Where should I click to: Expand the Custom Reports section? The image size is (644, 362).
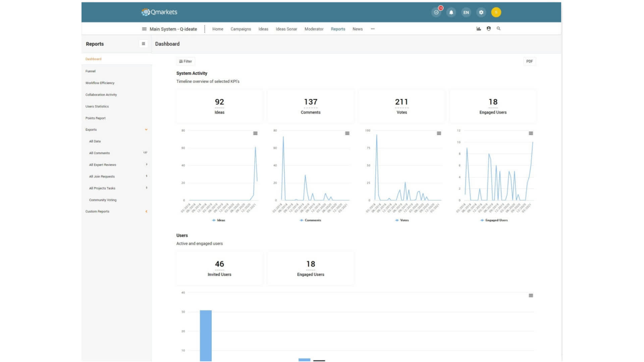pyautogui.click(x=146, y=212)
